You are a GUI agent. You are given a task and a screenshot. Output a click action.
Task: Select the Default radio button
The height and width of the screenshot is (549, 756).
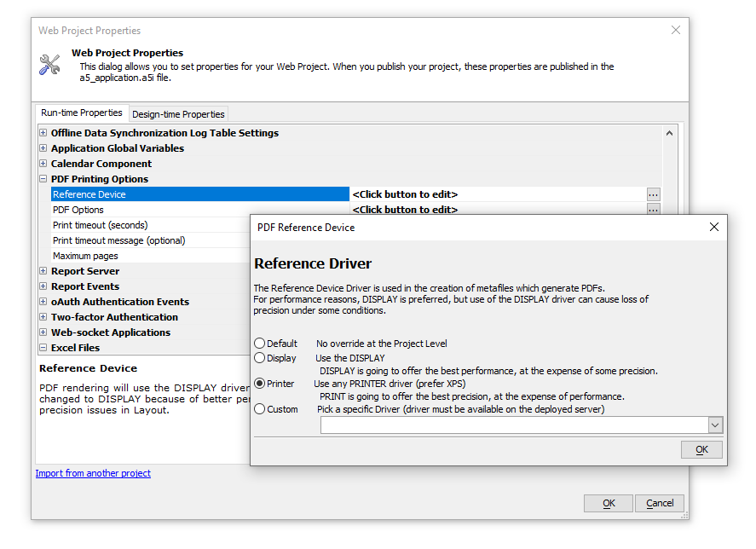coord(259,343)
